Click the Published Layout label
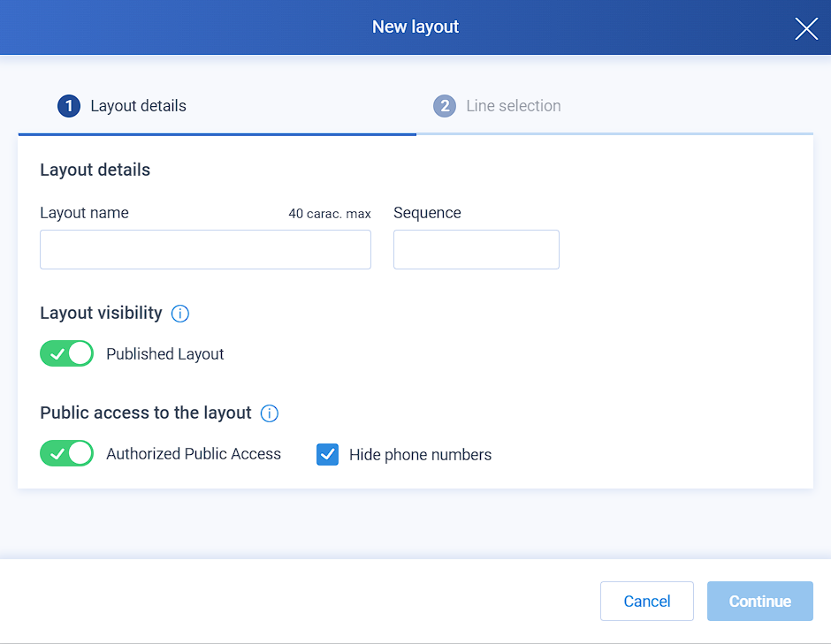The height and width of the screenshot is (644, 831). tap(165, 353)
